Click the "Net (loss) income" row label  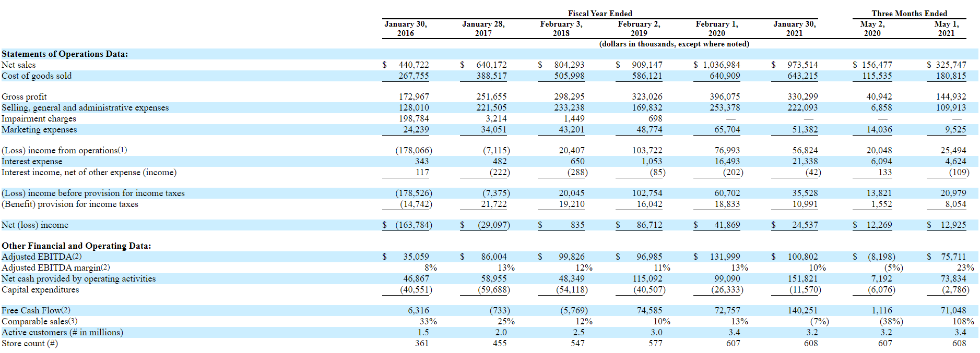point(35,225)
